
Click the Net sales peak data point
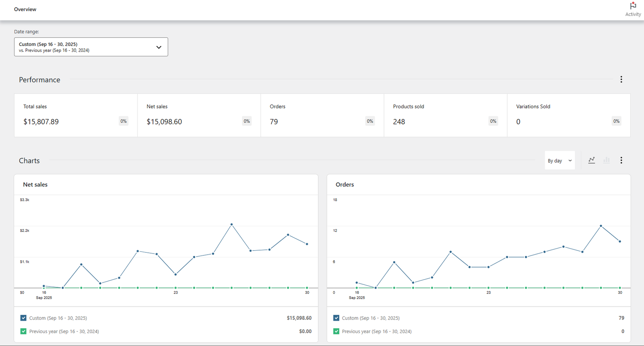(231, 224)
